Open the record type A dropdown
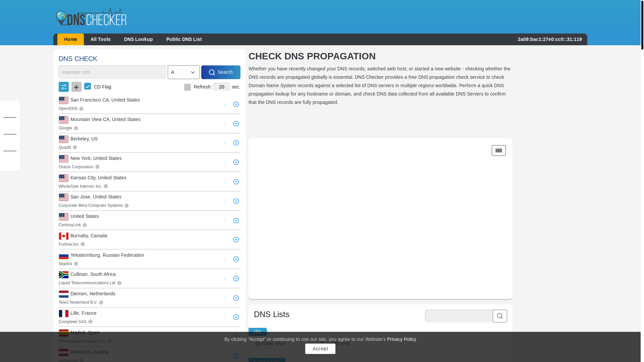This screenshot has height=362, width=644. point(184,72)
